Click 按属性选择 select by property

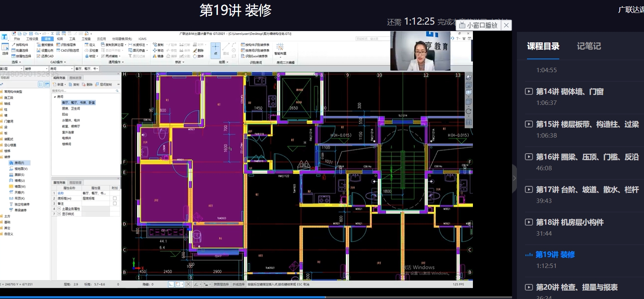coord(21,56)
